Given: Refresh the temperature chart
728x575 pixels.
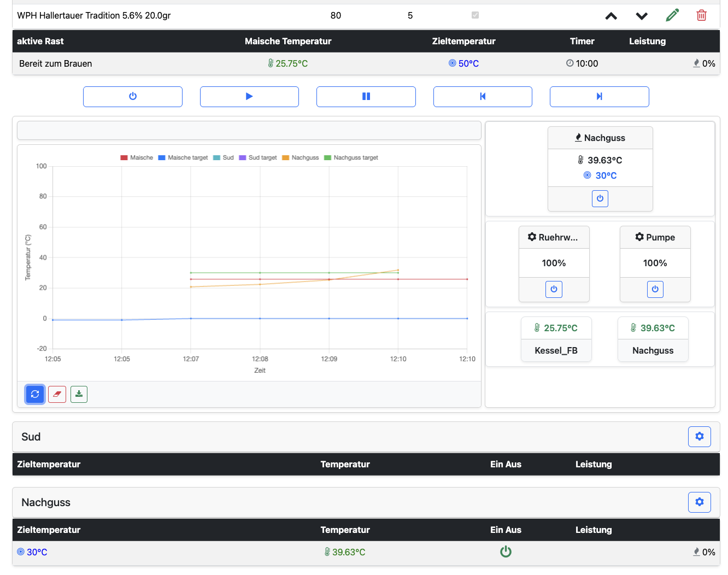Looking at the screenshot, I should [x=35, y=394].
